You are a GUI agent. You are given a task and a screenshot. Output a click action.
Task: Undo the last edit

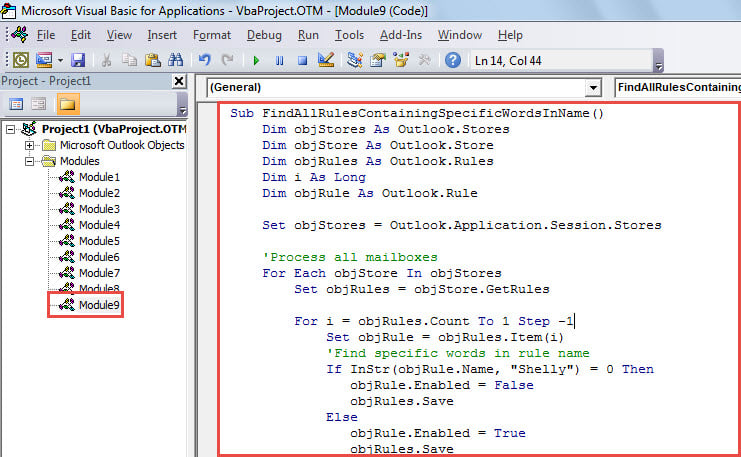coord(204,60)
